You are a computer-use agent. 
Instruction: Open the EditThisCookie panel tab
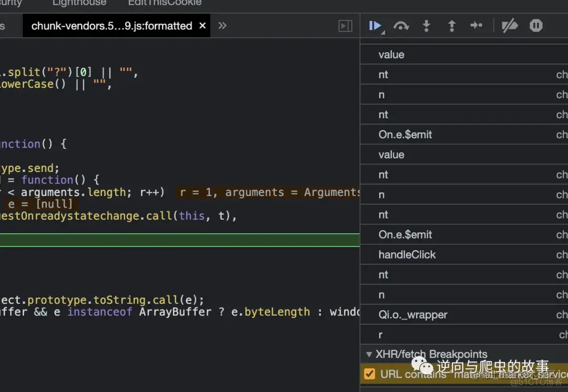coord(165,3)
